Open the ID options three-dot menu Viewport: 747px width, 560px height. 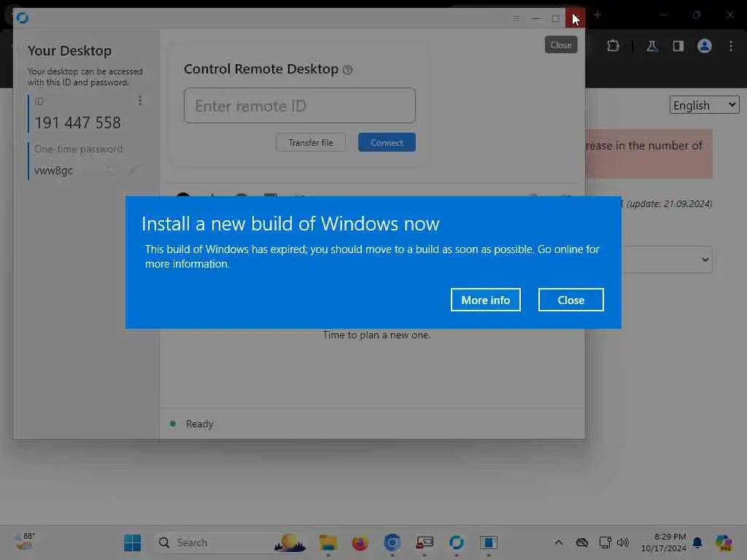[139, 101]
